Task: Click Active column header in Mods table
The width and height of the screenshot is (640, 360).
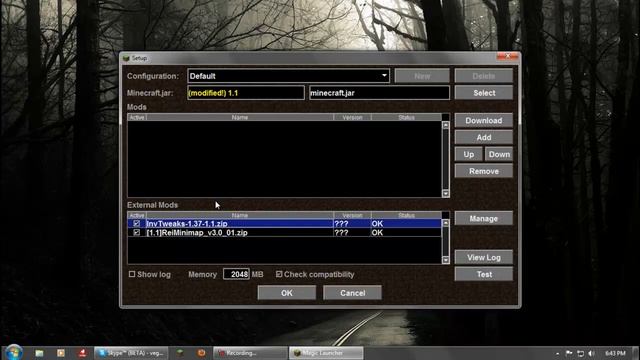Action: pyautogui.click(x=137, y=118)
